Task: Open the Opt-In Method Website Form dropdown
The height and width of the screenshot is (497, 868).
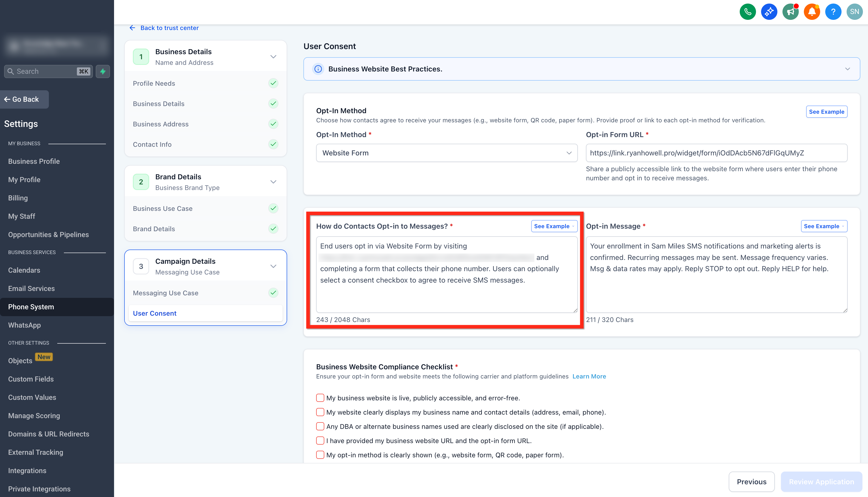Action: 446,153
